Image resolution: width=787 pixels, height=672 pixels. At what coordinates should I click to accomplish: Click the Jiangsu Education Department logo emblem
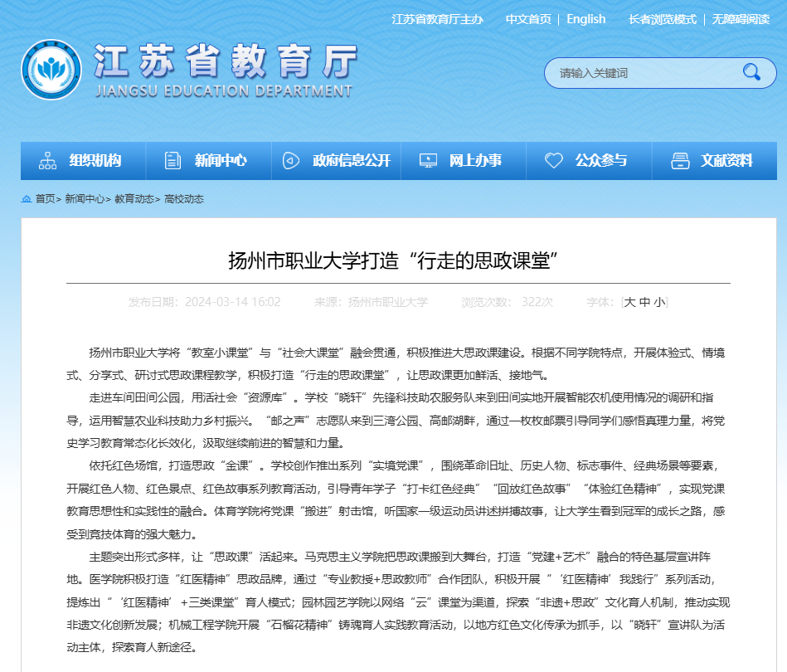coord(51,71)
